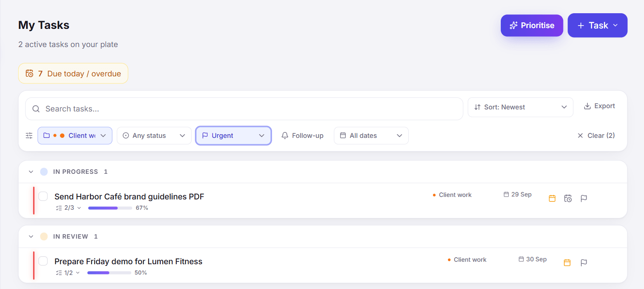
Task: Open the Send Harbor Café brand guidelines PDF task
Action: click(x=129, y=197)
